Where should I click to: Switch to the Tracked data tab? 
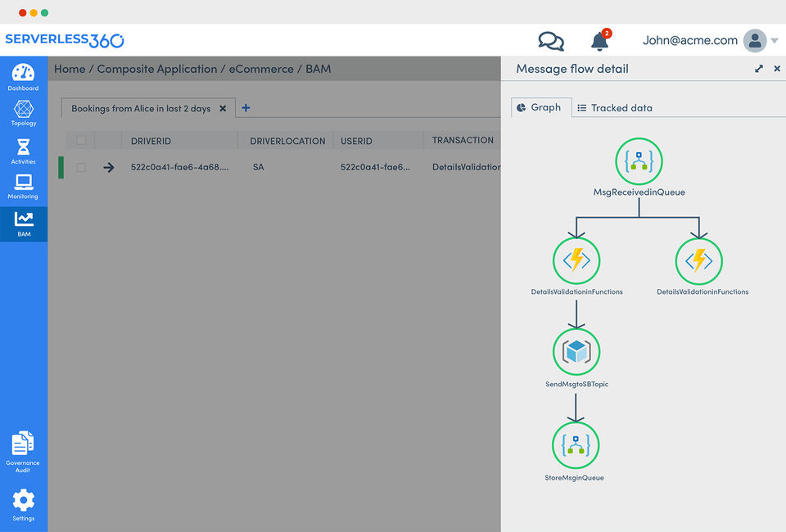[614, 108]
